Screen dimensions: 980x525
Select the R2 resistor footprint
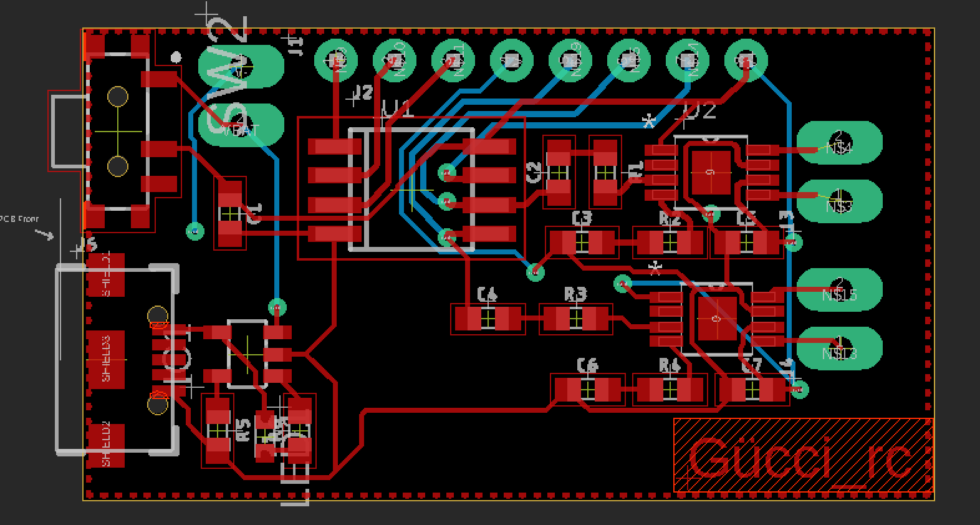pos(670,242)
